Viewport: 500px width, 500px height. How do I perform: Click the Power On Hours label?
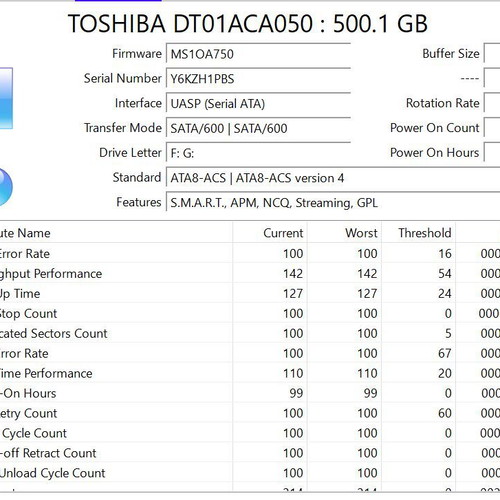pos(435,153)
